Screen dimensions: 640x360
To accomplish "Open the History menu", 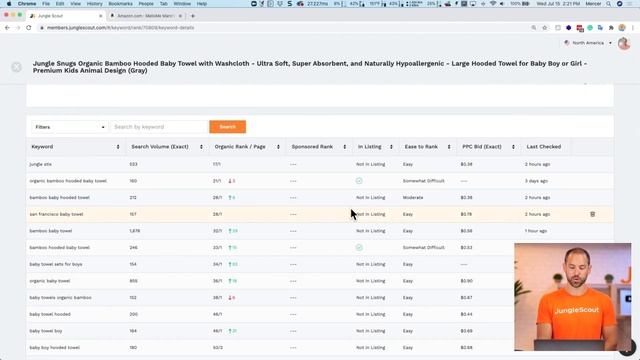I will 94,4.
